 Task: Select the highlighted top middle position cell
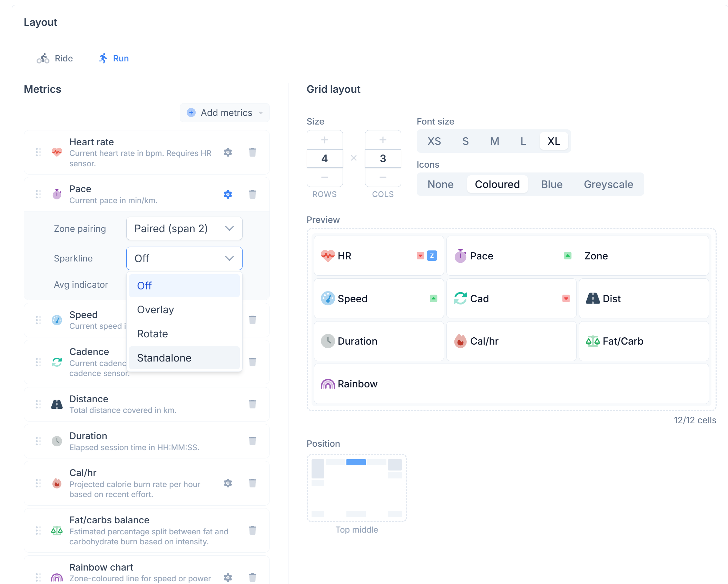pos(356,462)
